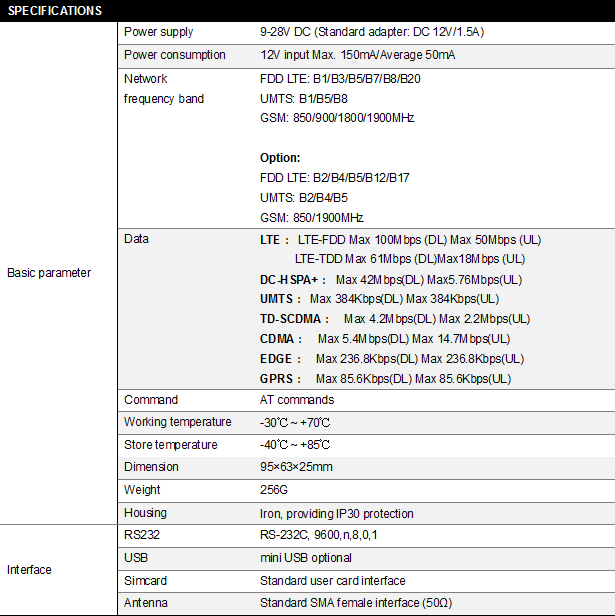
Task: Click the 'RS232' row label
Action: 142,535
